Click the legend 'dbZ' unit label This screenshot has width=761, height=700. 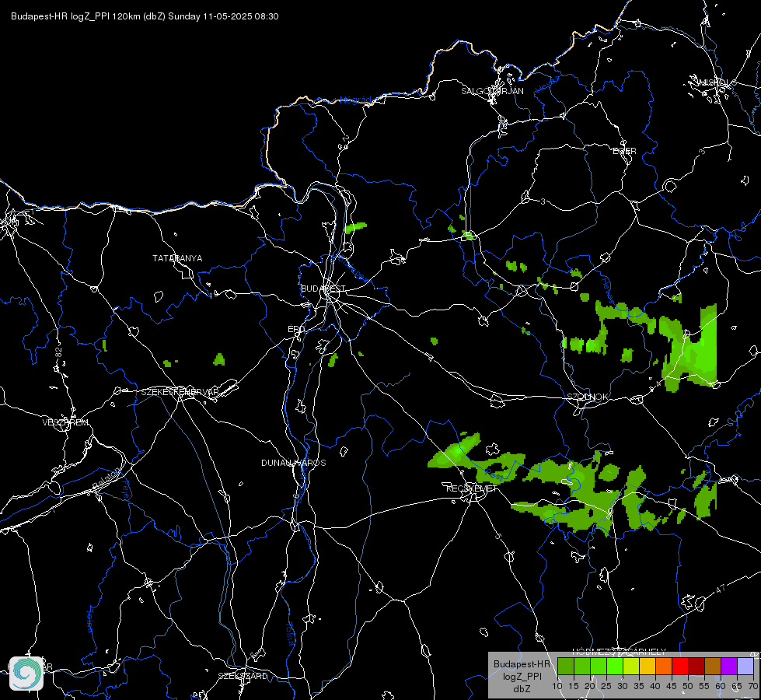(522, 689)
